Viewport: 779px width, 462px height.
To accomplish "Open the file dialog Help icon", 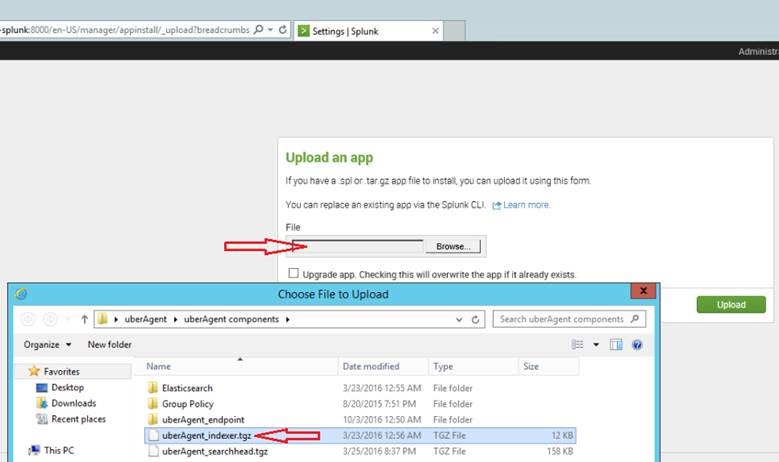I will pyautogui.click(x=637, y=345).
